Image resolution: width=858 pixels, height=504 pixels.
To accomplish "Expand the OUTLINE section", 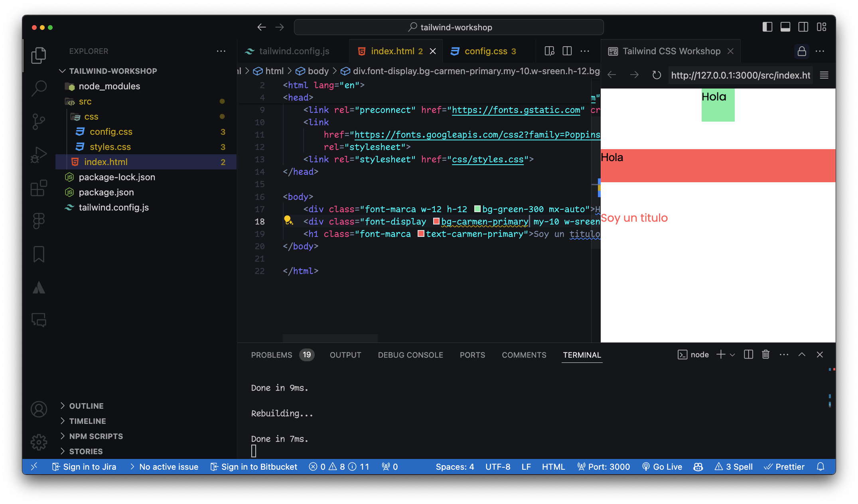I will (86, 406).
